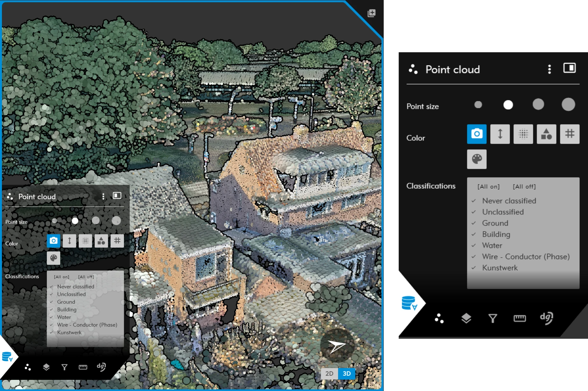This screenshot has width=588, height=391.
Task: Toggle the panel dock side icon
Action: tap(570, 68)
